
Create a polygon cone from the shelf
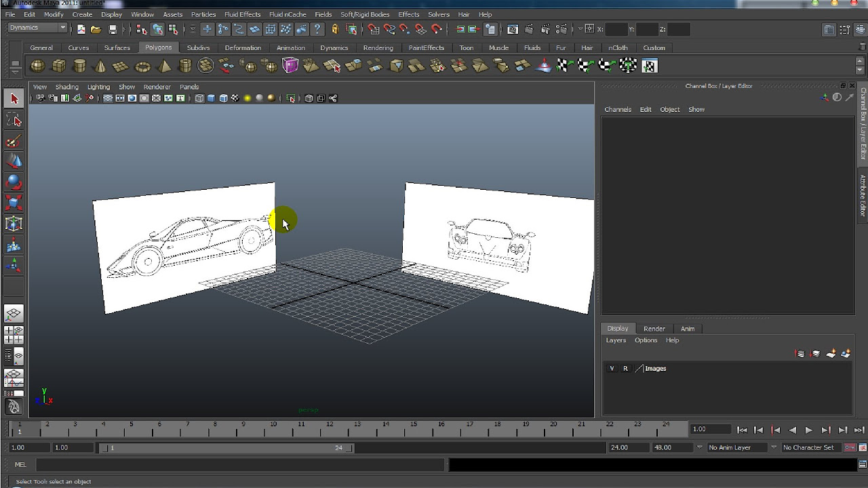click(x=100, y=66)
